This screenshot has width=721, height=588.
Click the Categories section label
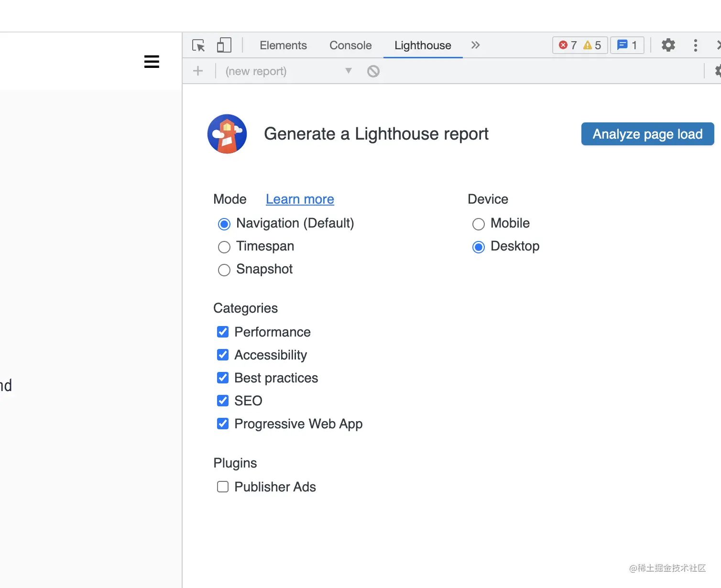point(246,308)
